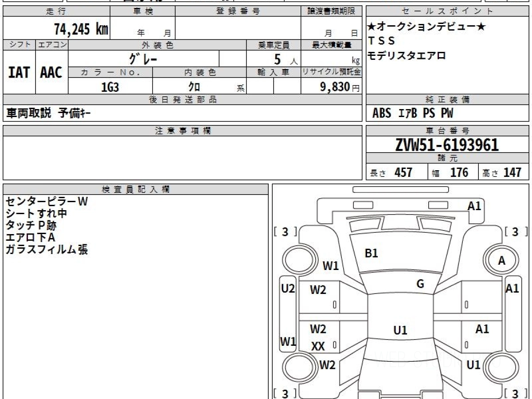Select the IAT shift type cell
This screenshot has width=532, height=399.
point(19,72)
